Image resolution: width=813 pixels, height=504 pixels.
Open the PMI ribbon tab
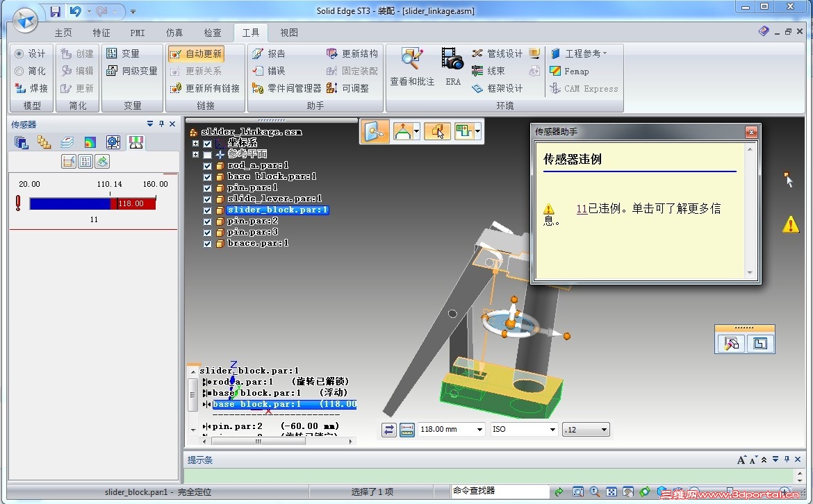[x=138, y=33]
